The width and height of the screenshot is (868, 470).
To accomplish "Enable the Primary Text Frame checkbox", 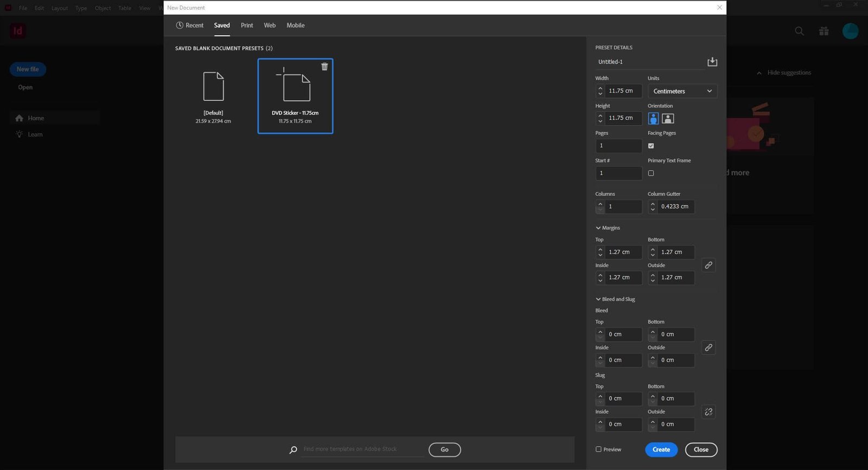I will (x=651, y=173).
